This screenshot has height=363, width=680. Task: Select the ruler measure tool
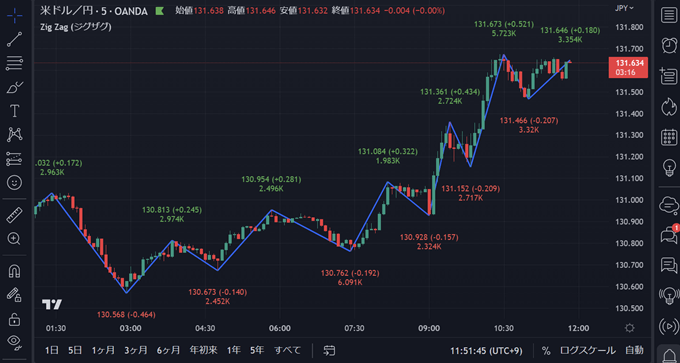tap(14, 215)
